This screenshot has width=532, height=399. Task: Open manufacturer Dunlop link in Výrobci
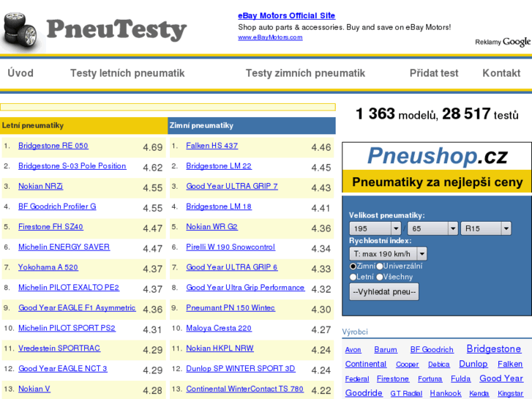(473, 364)
